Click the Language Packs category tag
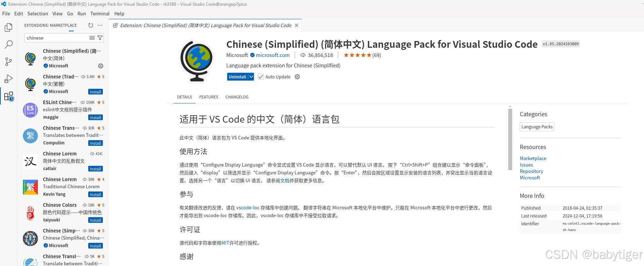The width and height of the screenshot is (644, 266). click(x=537, y=127)
